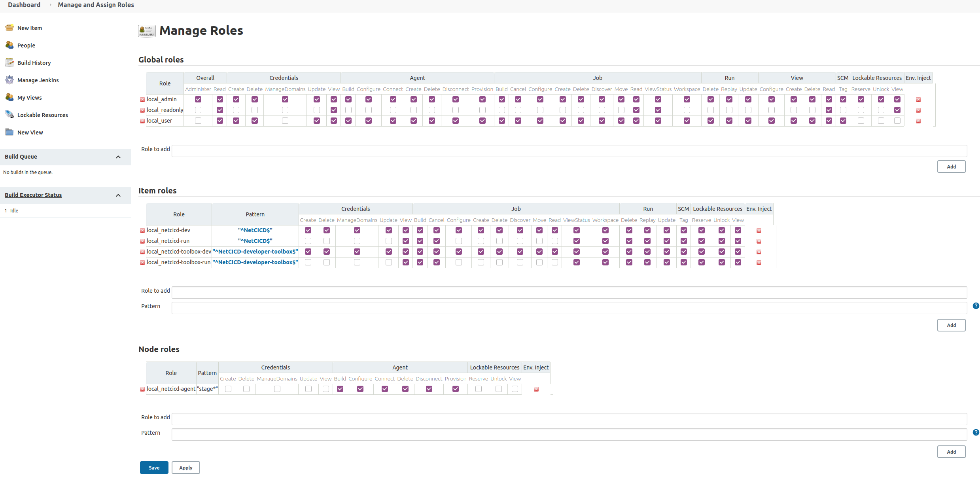Enable Overall Administer for local_readonly
The width and height of the screenshot is (980, 481).
click(198, 110)
